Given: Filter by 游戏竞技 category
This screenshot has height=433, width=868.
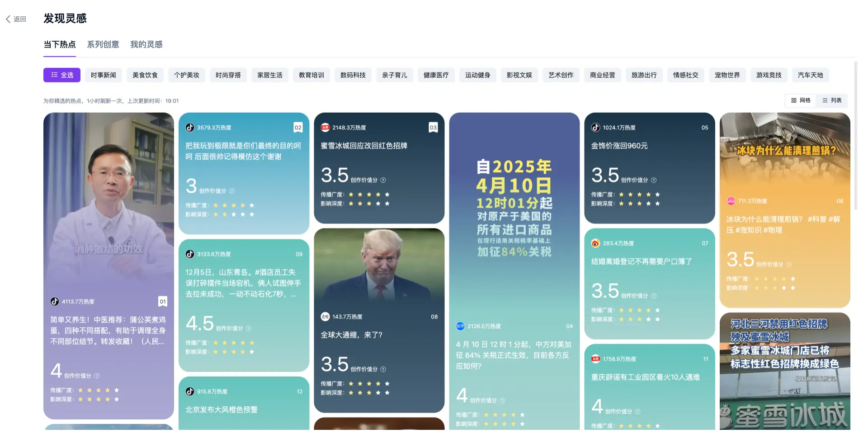Looking at the screenshot, I should (769, 75).
